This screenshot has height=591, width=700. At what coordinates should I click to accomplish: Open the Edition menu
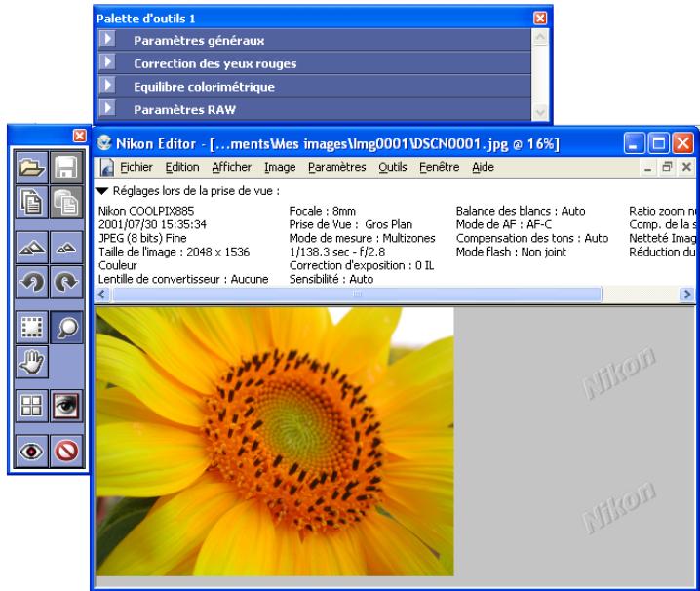(182, 167)
